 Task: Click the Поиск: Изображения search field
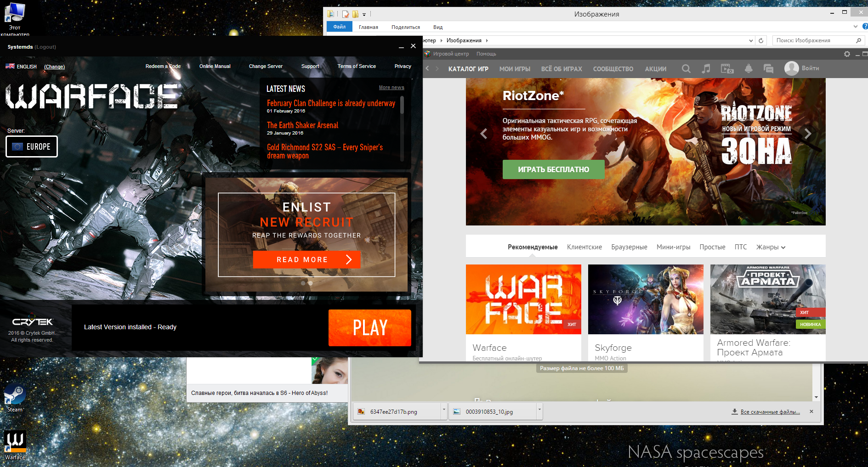[x=813, y=40]
